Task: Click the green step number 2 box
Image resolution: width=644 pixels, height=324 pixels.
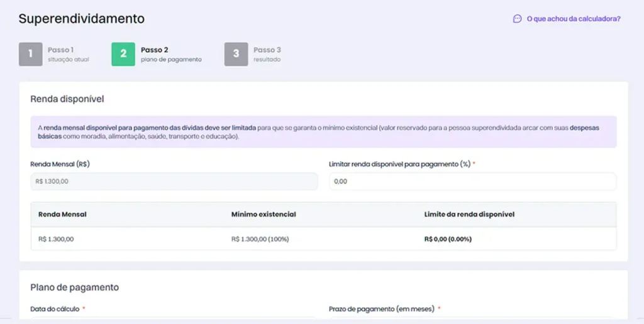Action: (x=123, y=54)
